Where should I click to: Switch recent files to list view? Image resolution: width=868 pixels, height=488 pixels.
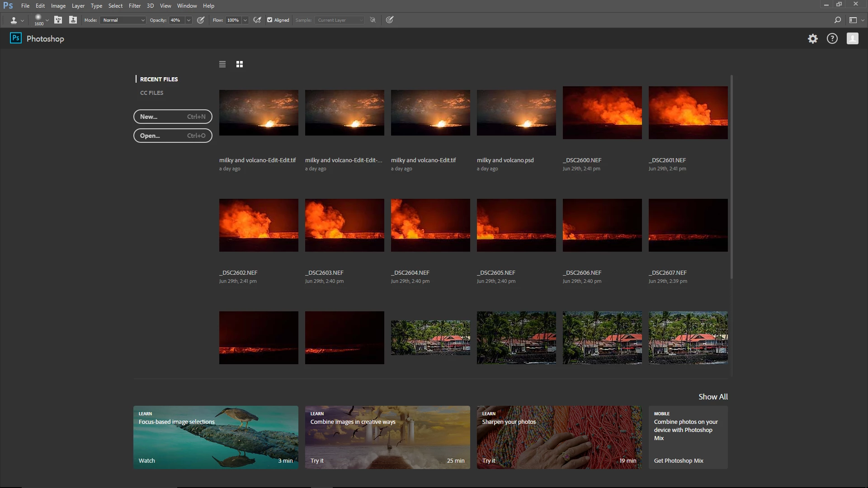(222, 64)
